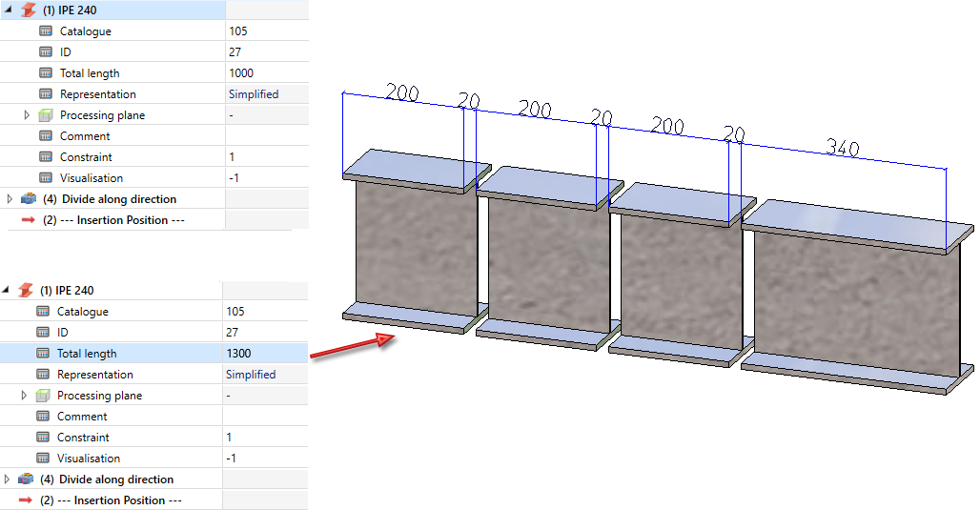Click lower Comment property icon
The height and width of the screenshot is (510, 980).
43,416
